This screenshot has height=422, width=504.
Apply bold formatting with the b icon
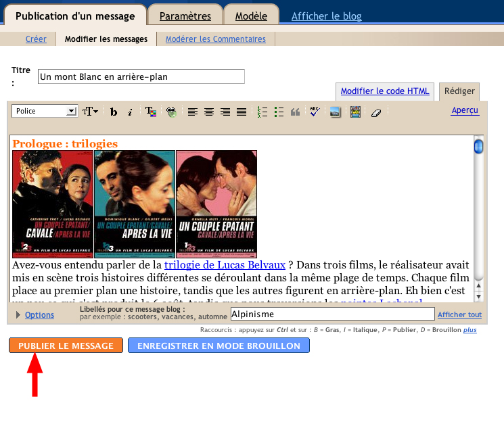point(114,112)
